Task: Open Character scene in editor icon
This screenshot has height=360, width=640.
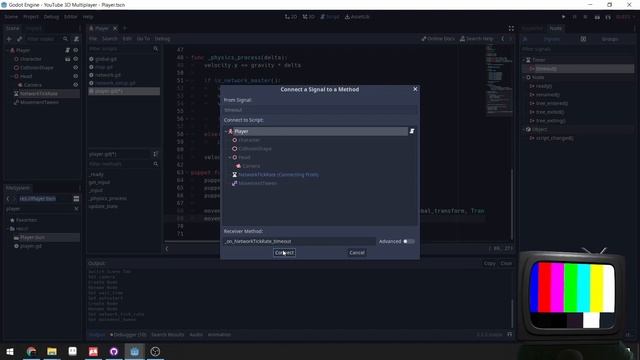Action: click(x=68, y=59)
